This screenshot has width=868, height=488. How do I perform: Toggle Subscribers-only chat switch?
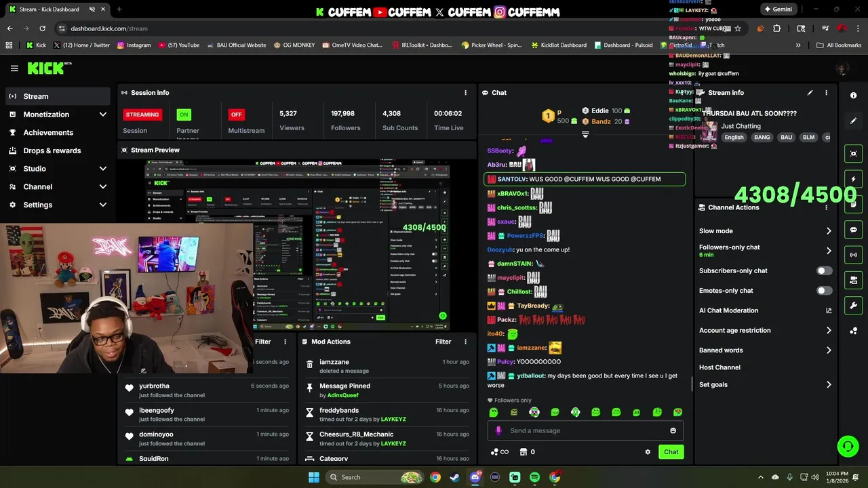coord(824,270)
